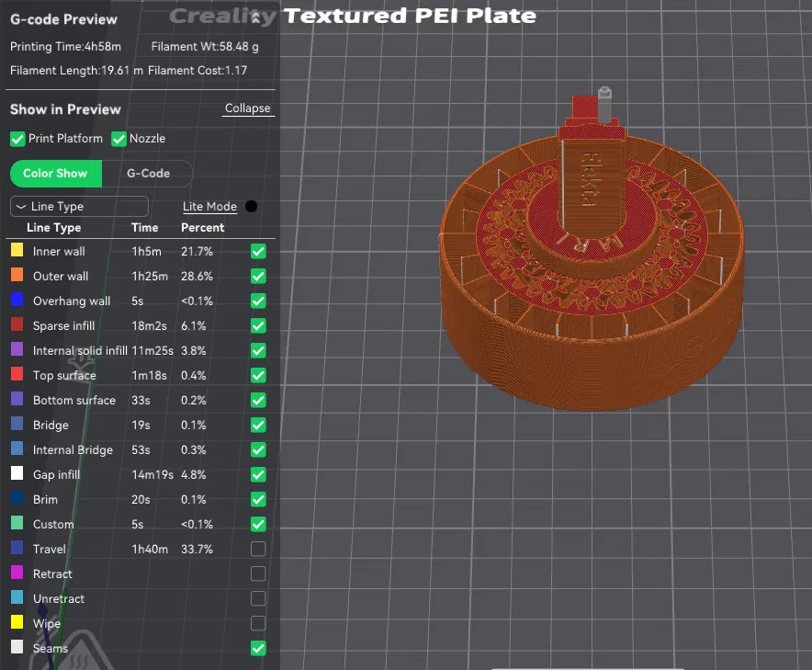The image size is (812, 670).
Task: Uncheck the Nozzle checkbox
Action: [118, 139]
